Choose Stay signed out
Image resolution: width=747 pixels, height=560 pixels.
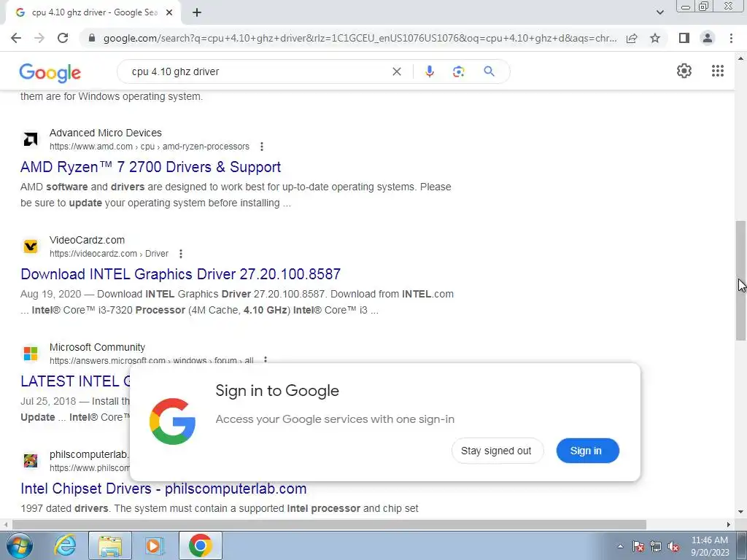click(x=497, y=451)
